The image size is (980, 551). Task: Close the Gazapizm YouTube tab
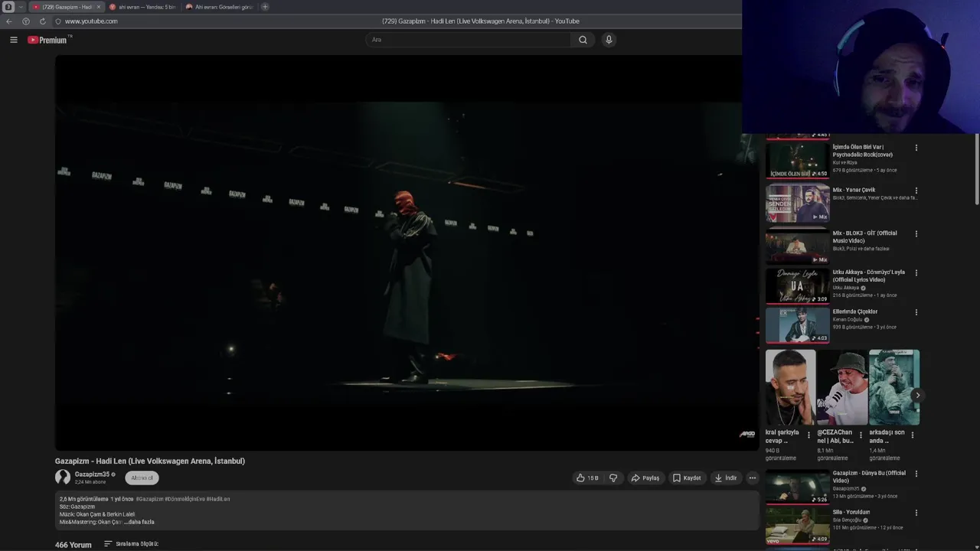[x=98, y=7]
